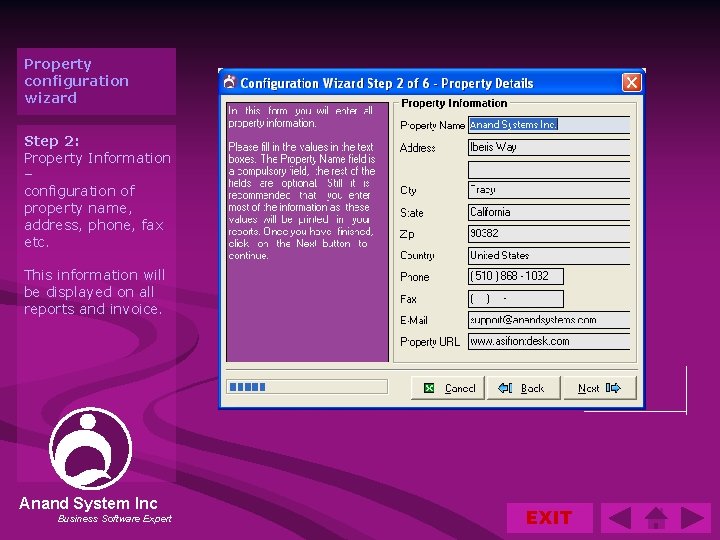Screen dimensions: 720x540
Task: Click the 'State' label
Action: 411,213
